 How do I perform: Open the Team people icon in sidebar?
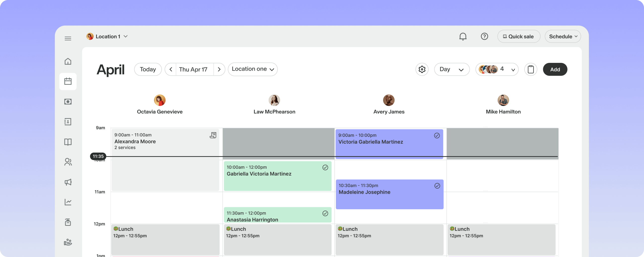(x=68, y=162)
